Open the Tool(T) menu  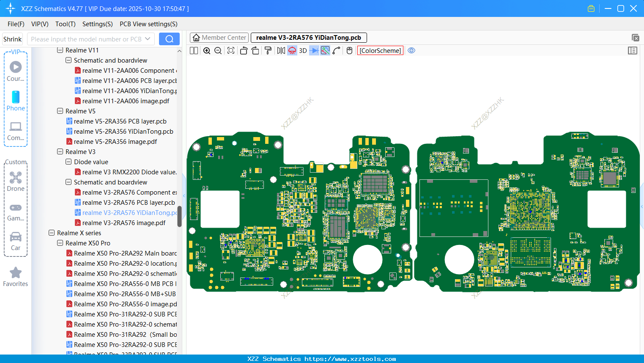tap(65, 24)
